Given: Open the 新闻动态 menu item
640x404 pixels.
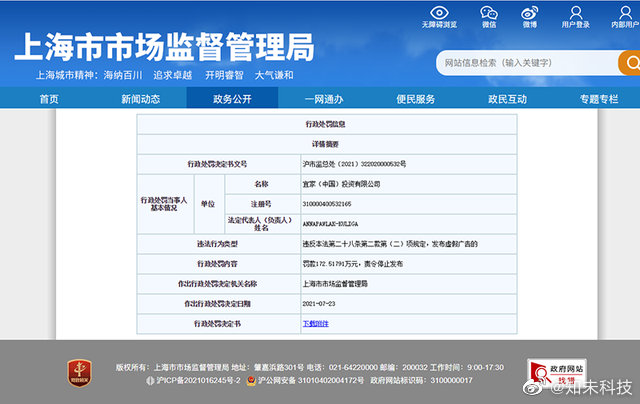Looking at the screenshot, I should pos(140,99).
